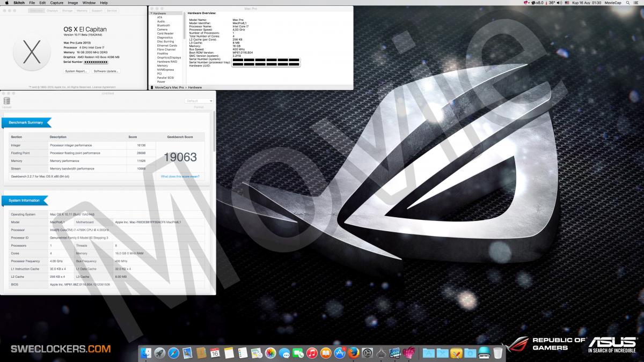Launch iTunes from the dock
644x362 pixels.
point(312,353)
